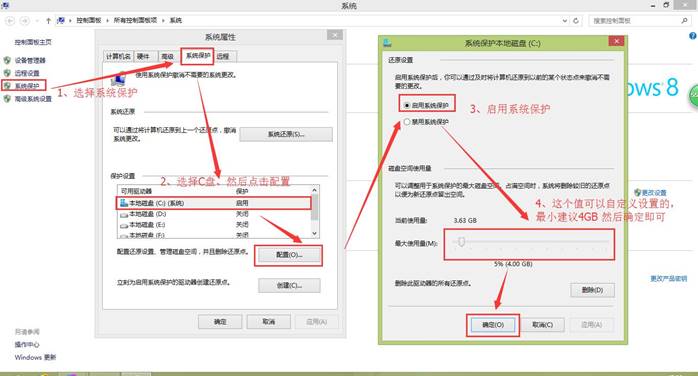Switch to the 计算机名 tab
This screenshot has width=698, height=376.
tap(118, 57)
